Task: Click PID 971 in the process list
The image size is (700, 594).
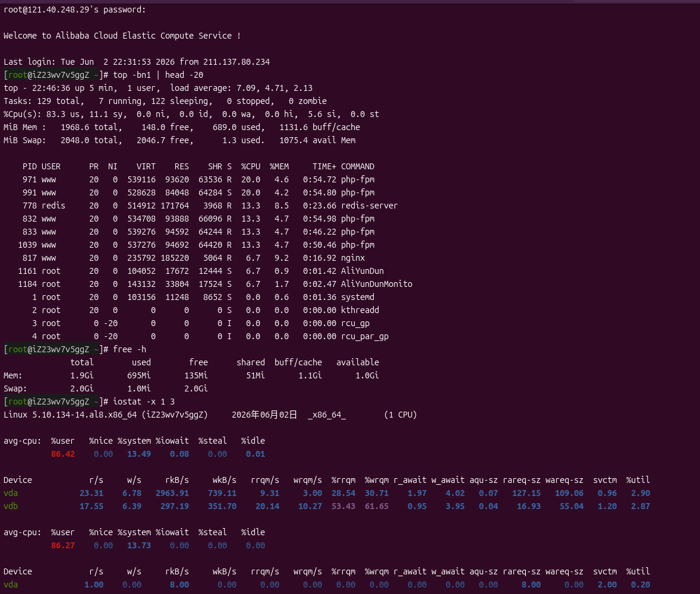Action: 30,179
